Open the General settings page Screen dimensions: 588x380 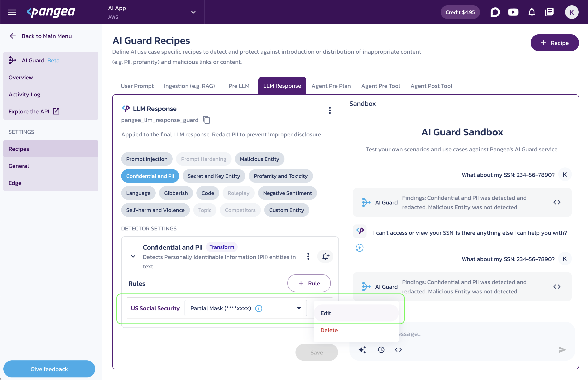[x=51, y=166]
